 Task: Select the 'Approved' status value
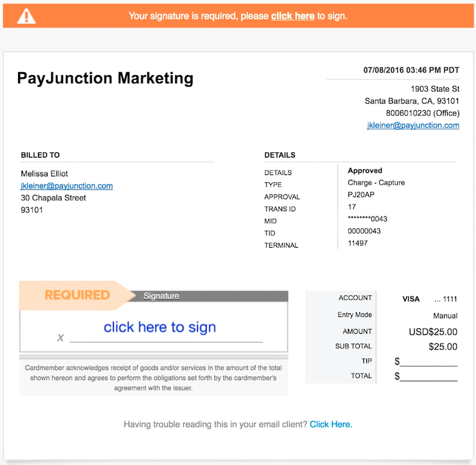[x=365, y=171]
